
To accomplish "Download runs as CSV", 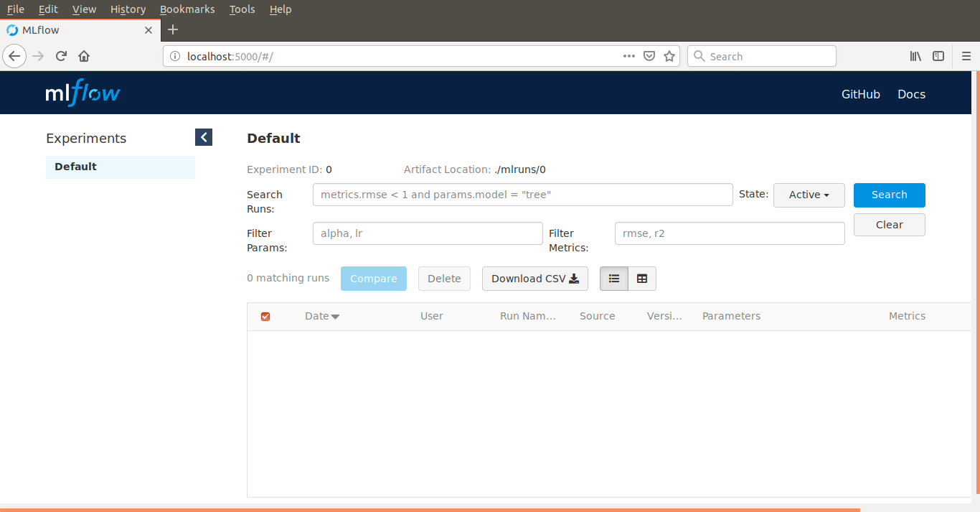I will 535,279.
